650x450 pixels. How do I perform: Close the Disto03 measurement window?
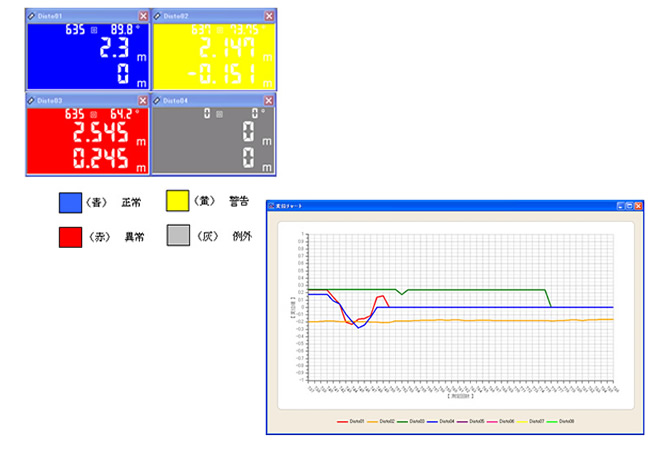(x=143, y=101)
